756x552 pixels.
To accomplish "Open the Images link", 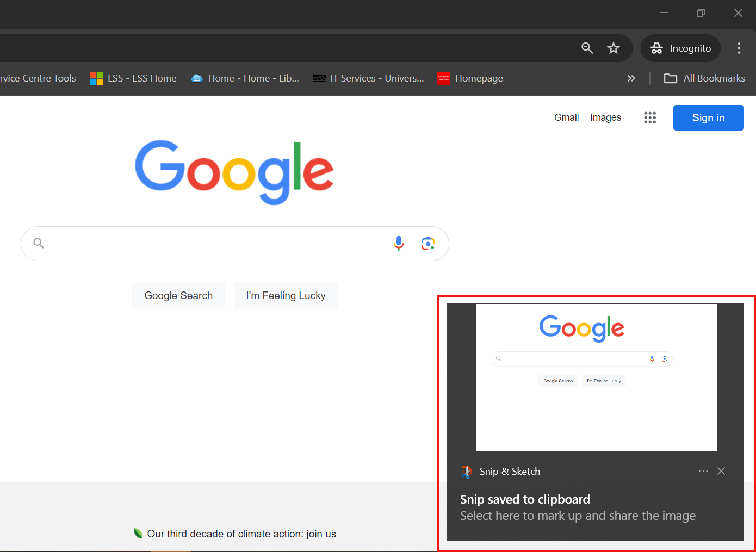I will (605, 117).
